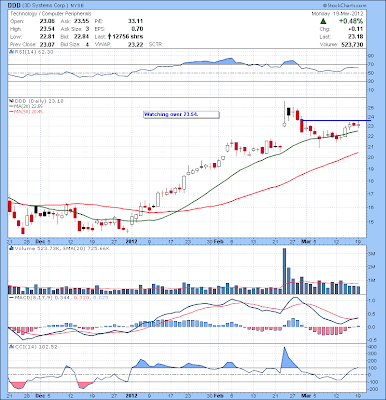
Task: Click the MA(50) 20.46 legend entry
Action: click(26, 111)
